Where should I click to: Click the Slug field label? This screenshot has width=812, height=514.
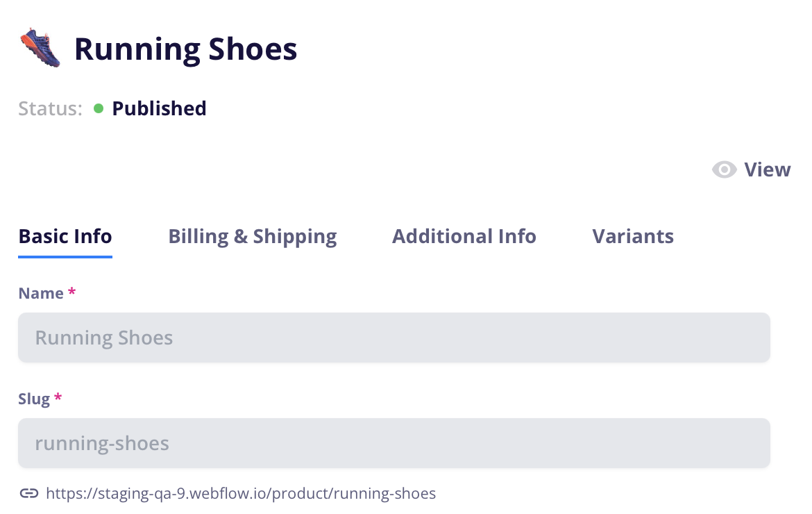(x=34, y=399)
